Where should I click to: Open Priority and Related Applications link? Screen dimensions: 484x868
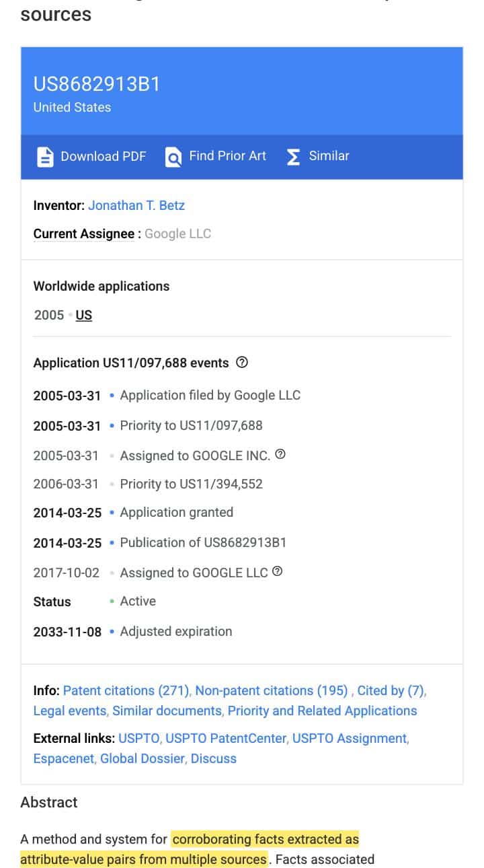323,711
